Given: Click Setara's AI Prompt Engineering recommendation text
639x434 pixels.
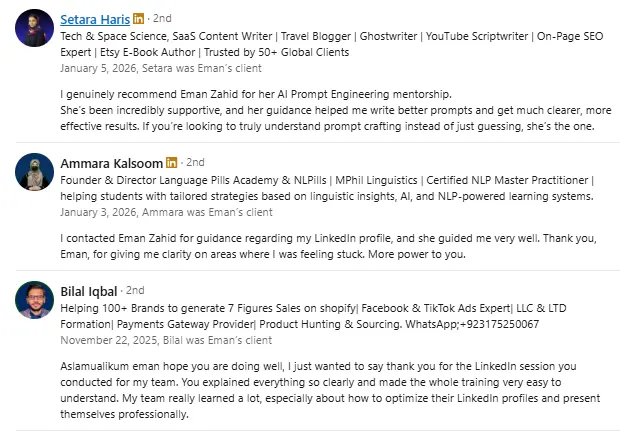Looking at the screenshot, I should pyautogui.click(x=330, y=109).
